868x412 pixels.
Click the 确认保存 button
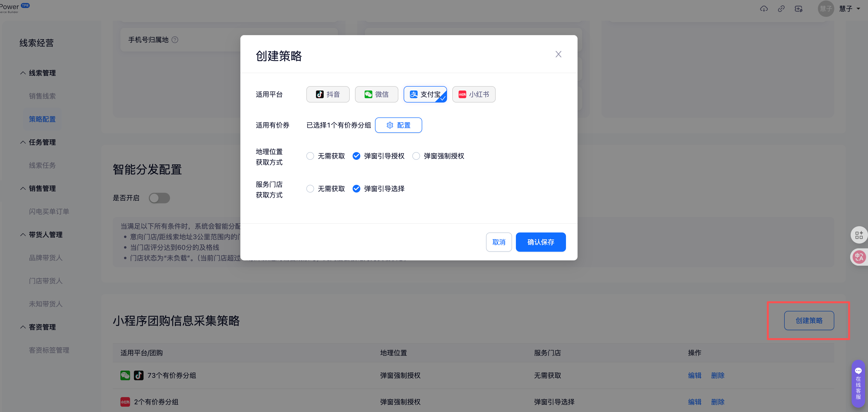click(540, 242)
